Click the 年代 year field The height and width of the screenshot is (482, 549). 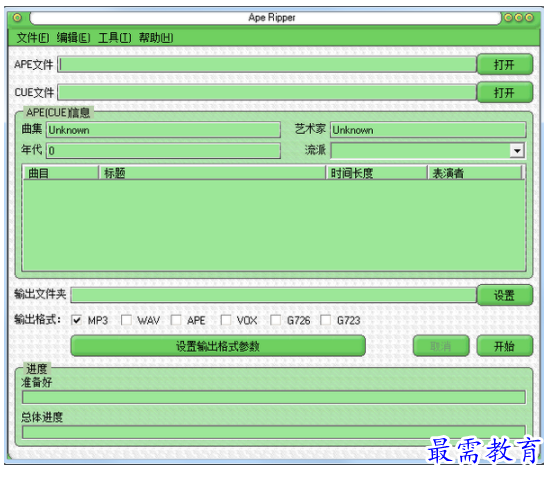point(164,151)
